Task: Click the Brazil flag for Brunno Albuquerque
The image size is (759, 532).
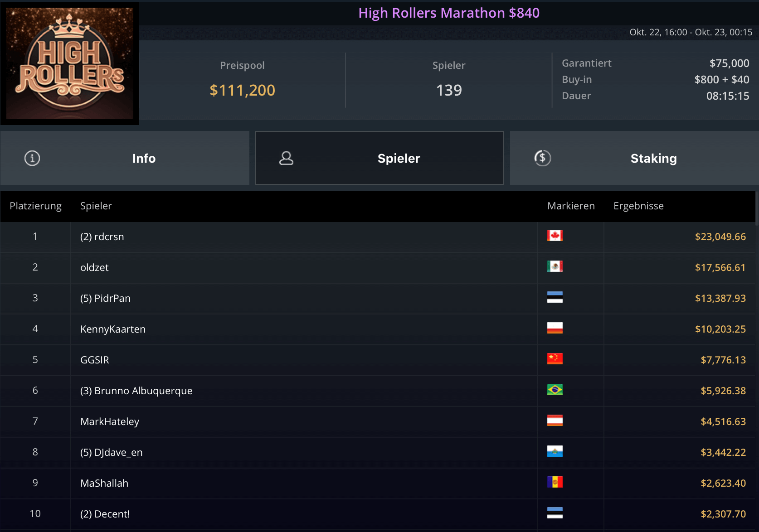Action: [555, 390]
